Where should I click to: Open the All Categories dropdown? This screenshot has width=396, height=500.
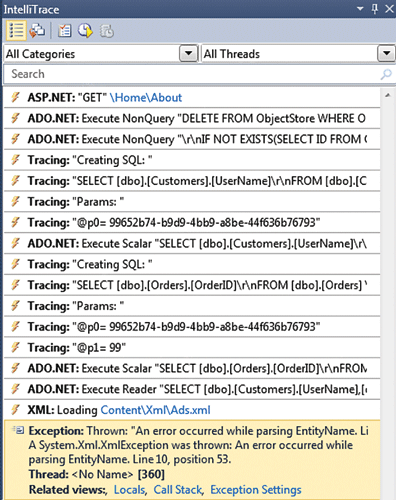coord(188,54)
